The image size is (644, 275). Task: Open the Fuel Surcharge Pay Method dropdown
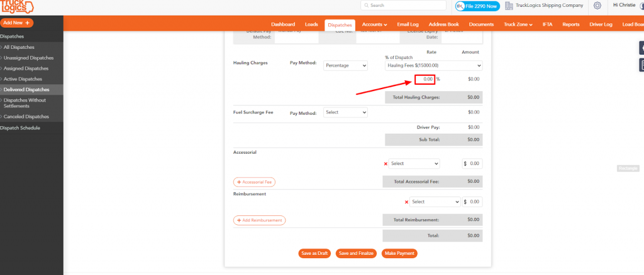click(x=345, y=112)
